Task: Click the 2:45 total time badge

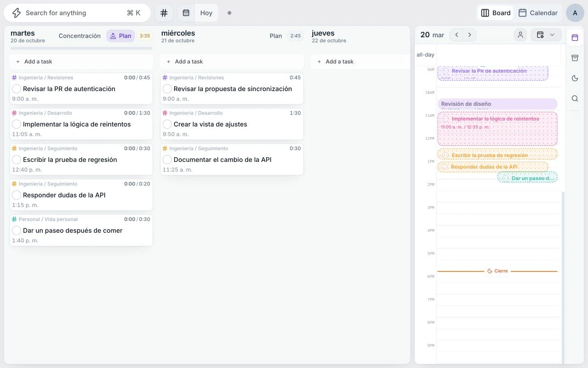Action: [295, 36]
